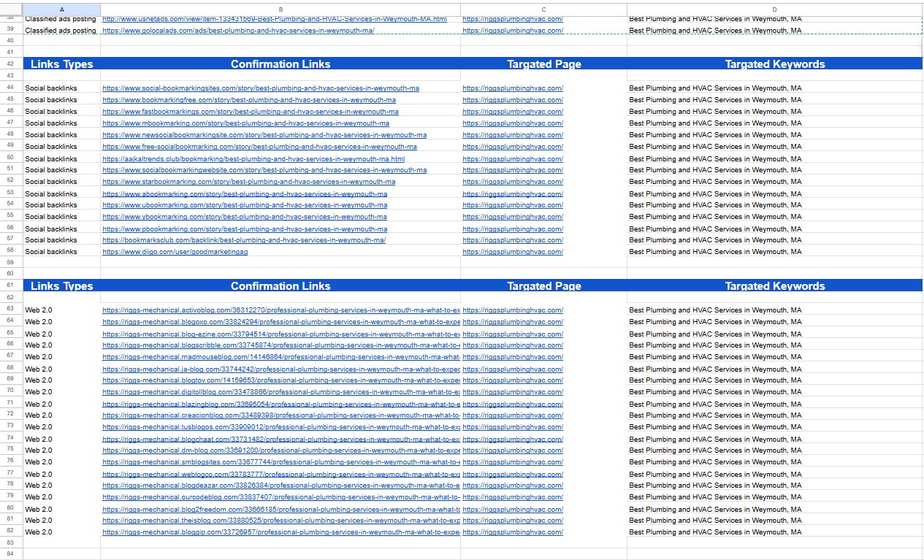Select the "Links Types" header in row 42
The height and width of the screenshot is (560, 924).
coord(62,64)
